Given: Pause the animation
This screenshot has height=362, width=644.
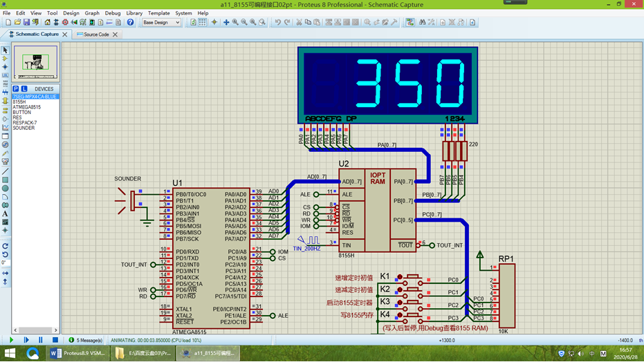Looking at the screenshot, I should click(x=40, y=340).
